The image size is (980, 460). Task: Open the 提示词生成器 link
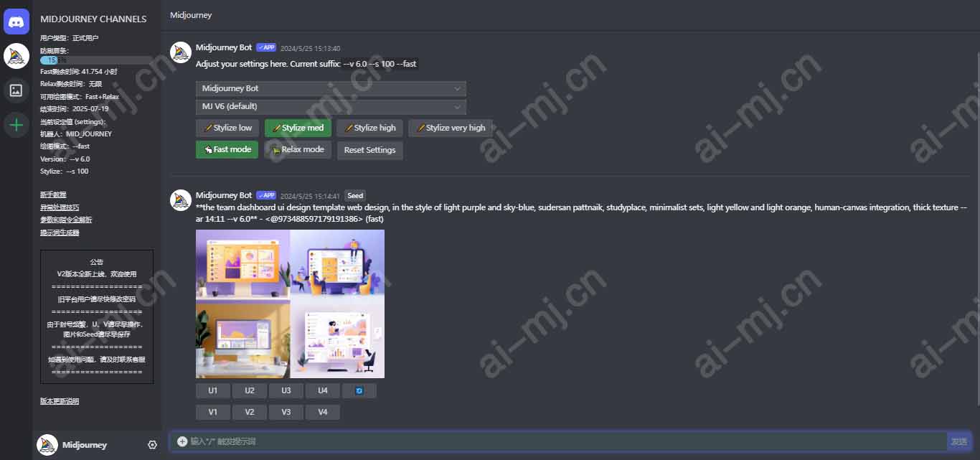coord(60,233)
